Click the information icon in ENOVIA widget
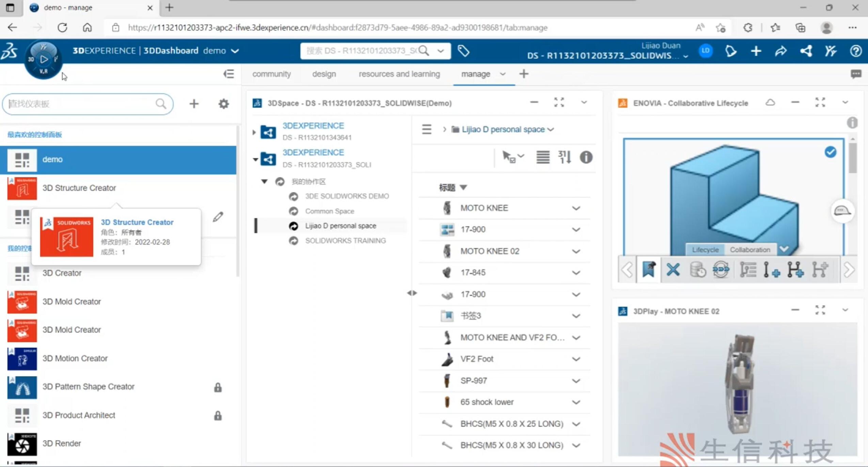This screenshot has width=868, height=467. [852, 122]
